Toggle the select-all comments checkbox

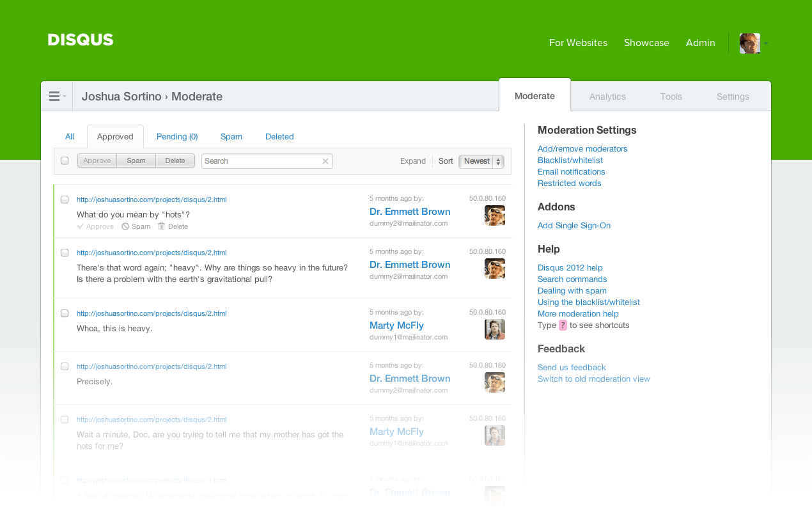65,161
